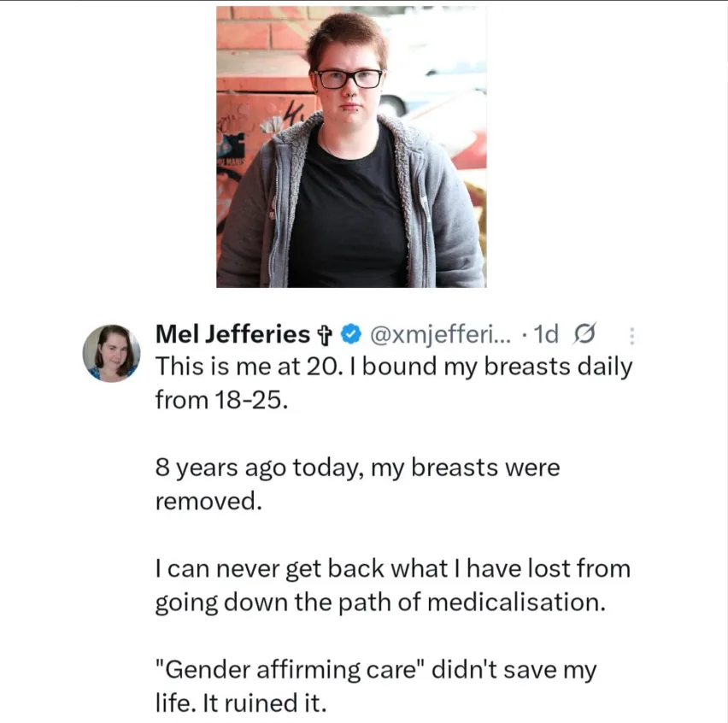Open Mel Jefferies' round profile avatar
Viewport: 728px width, 723px height.
click(111, 352)
